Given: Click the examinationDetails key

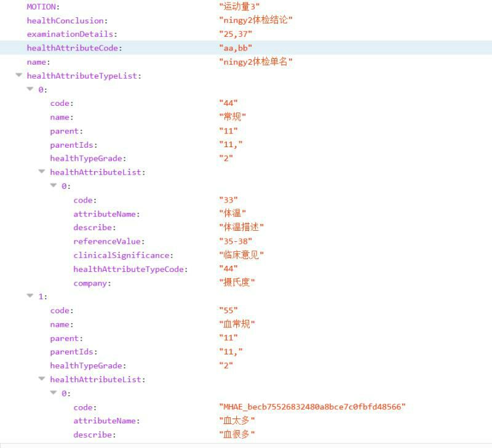Looking at the screenshot, I should 71,34.
